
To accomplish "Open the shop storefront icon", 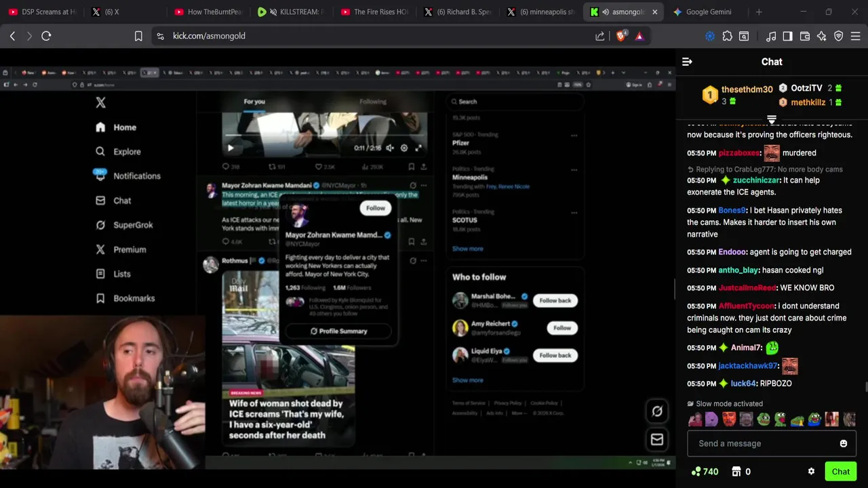I will click(x=736, y=472).
